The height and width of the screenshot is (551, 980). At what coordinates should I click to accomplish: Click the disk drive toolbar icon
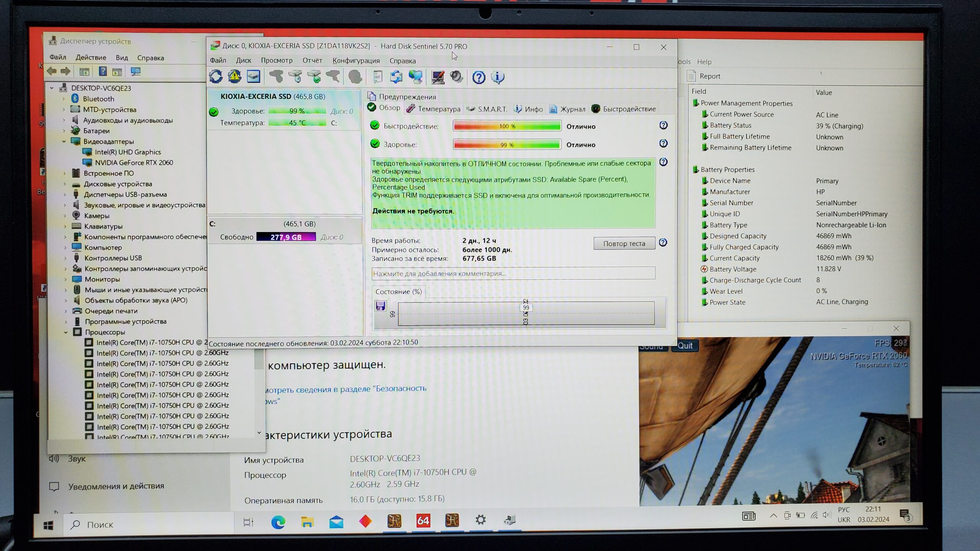(253, 77)
